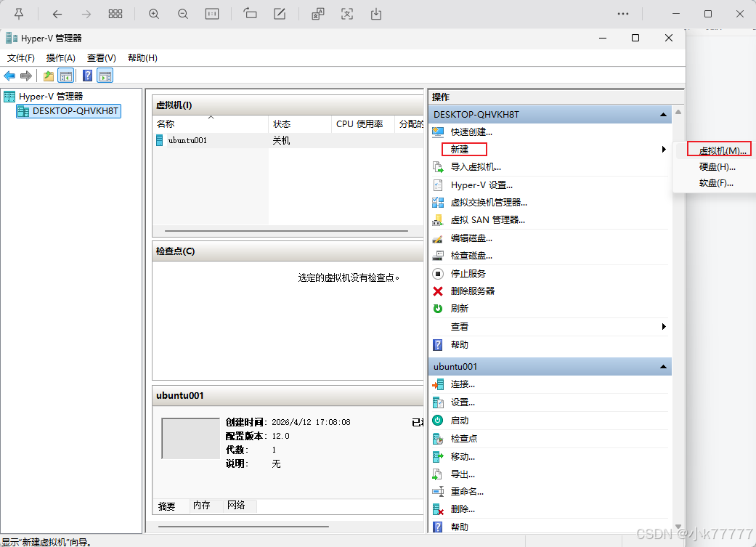This screenshot has height=547, width=756.
Task: Choose 虚拟机(M)... from the submenu
Action: (723, 150)
